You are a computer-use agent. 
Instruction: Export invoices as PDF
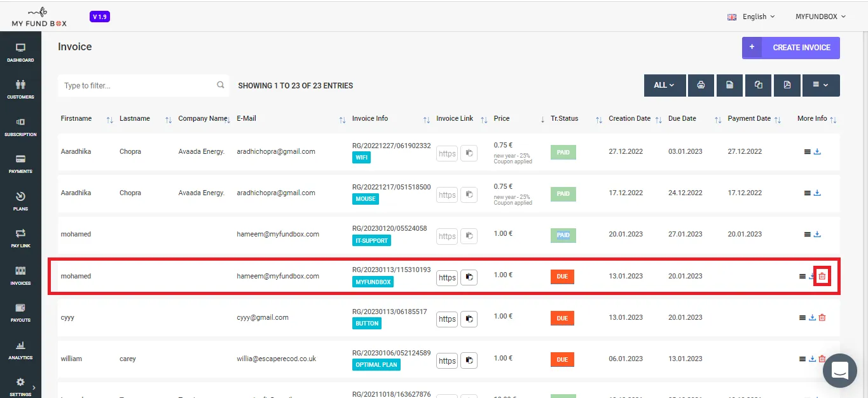(787, 85)
